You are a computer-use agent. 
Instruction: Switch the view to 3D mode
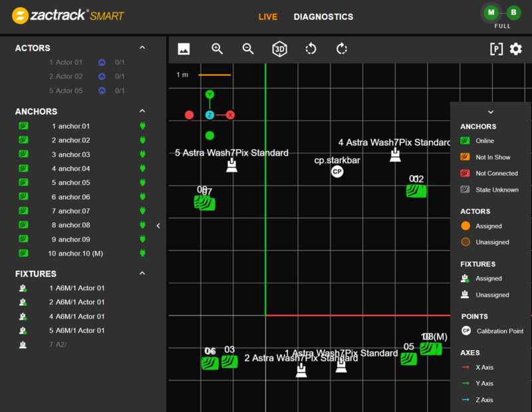tap(279, 49)
